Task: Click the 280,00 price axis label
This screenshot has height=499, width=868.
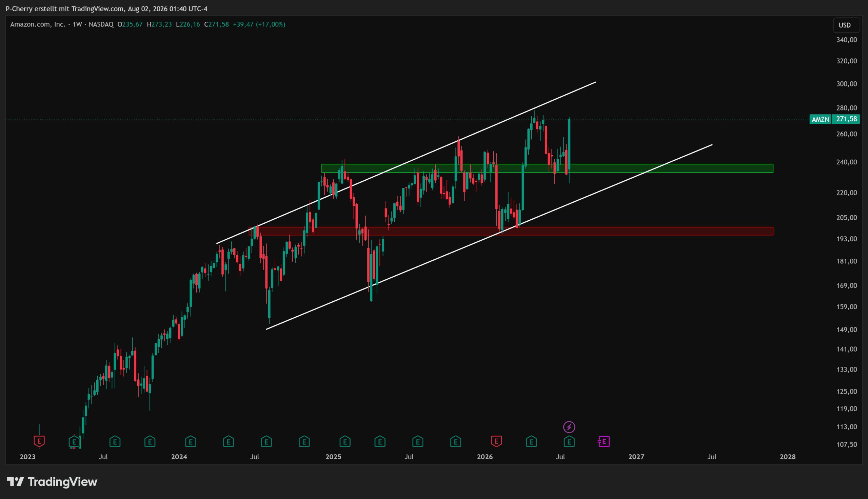Action: pos(847,108)
